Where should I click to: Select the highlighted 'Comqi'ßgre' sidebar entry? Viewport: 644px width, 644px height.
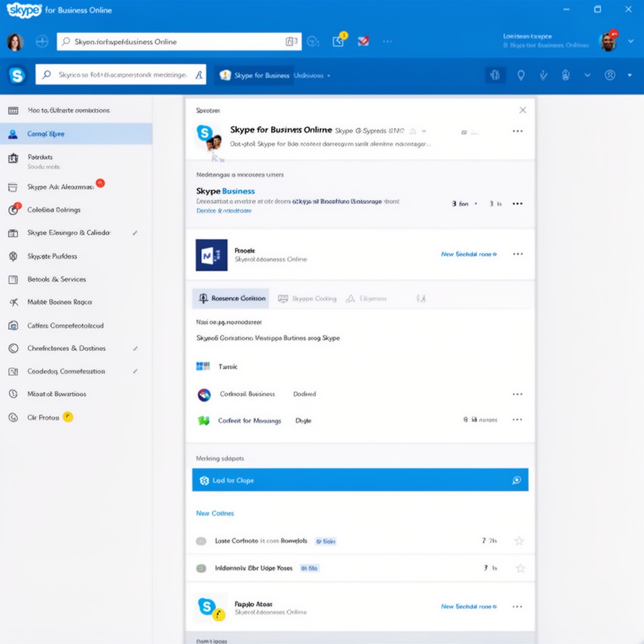pos(76,134)
